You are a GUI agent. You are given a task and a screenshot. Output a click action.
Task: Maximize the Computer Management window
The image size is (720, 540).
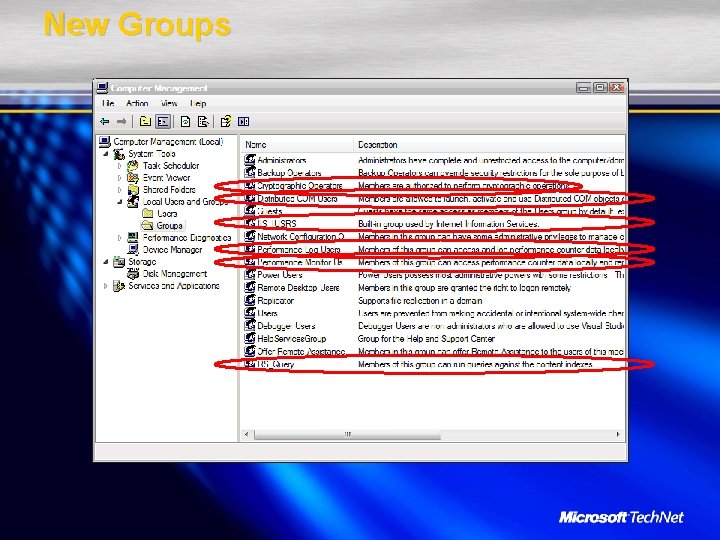[x=600, y=87]
